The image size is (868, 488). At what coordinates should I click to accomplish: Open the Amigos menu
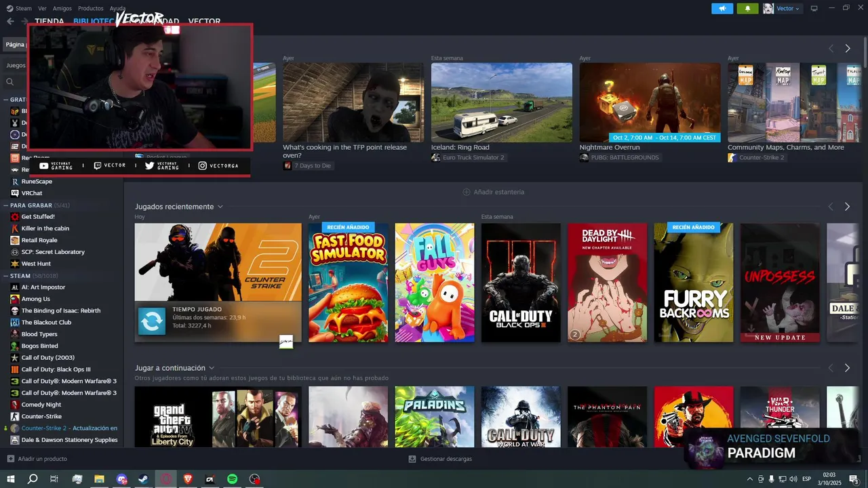(x=62, y=8)
